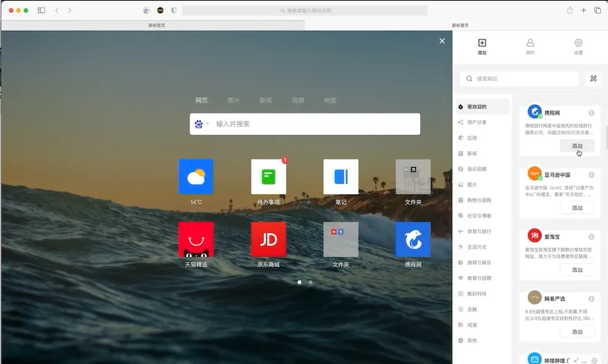The image size is (608, 364).
Task: Open the Safari share button
Action: click(x=569, y=10)
